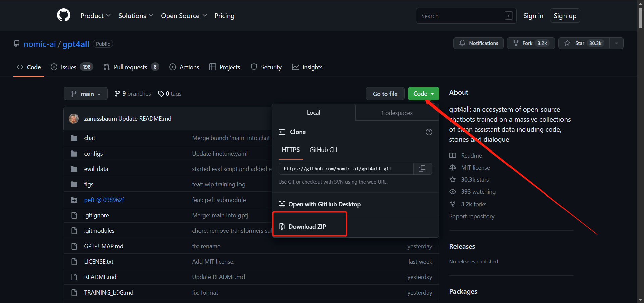Screen dimensions: 644x303
Task: Click the book icon beside Readme
Action: coord(453,156)
